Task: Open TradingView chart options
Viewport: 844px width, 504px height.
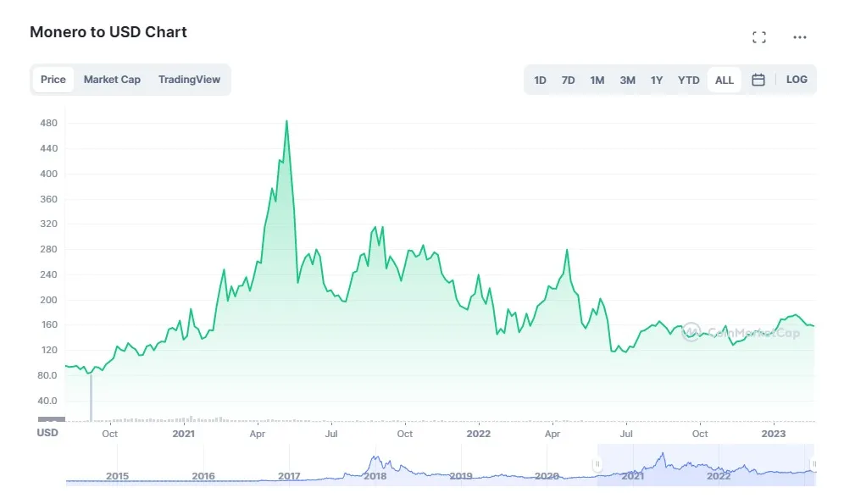Action: coord(189,79)
